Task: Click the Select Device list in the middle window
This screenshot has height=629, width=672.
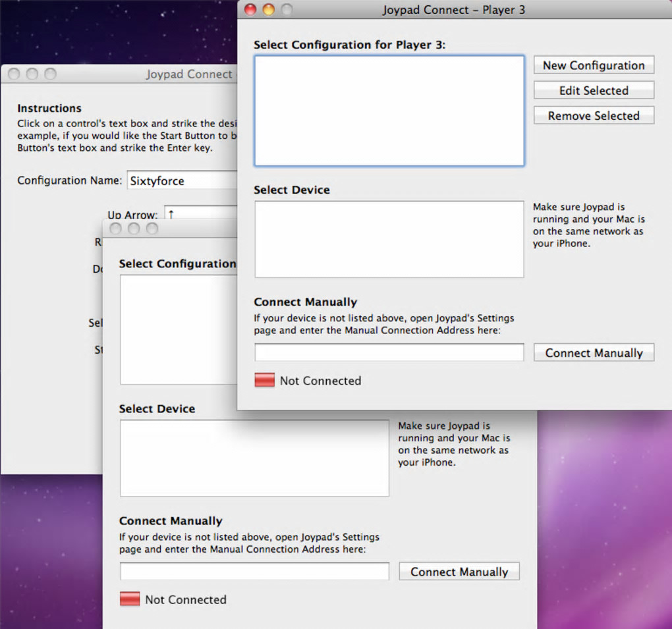Action: pyautogui.click(x=254, y=458)
